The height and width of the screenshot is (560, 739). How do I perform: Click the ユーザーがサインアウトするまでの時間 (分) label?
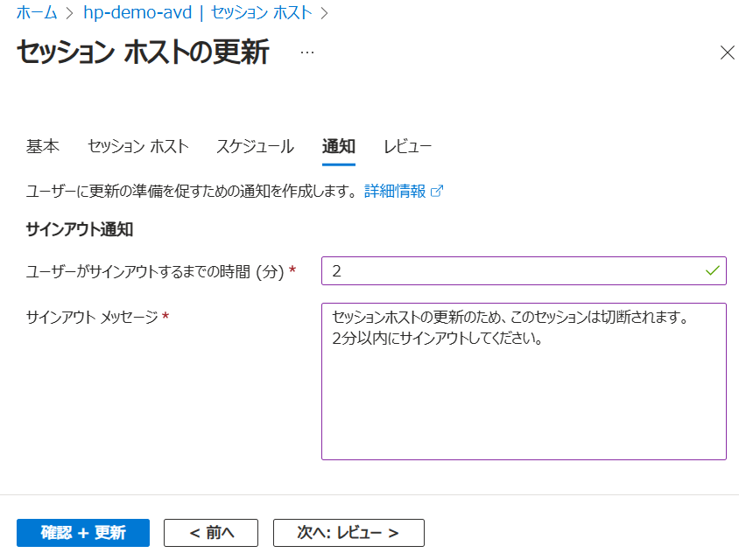[155, 272]
